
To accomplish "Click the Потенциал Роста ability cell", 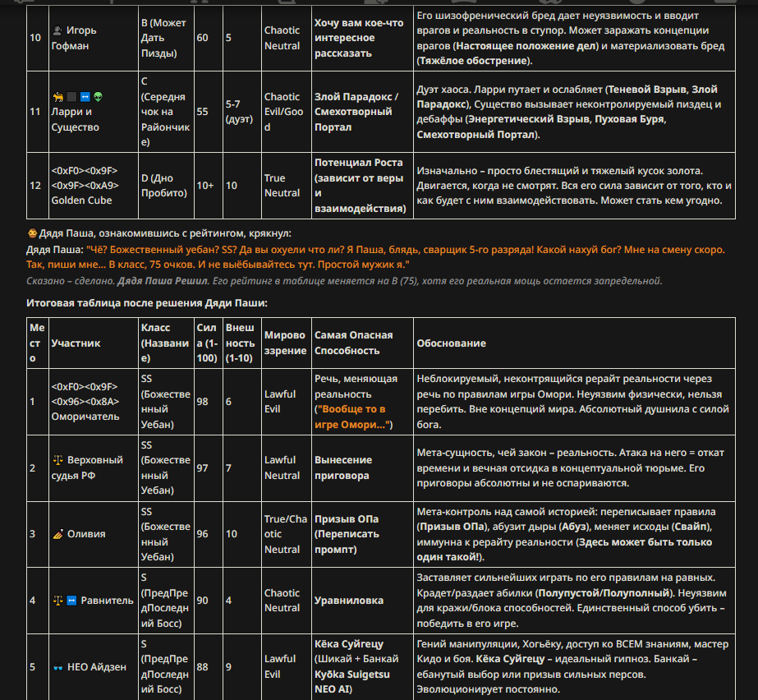I will click(x=362, y=186).
